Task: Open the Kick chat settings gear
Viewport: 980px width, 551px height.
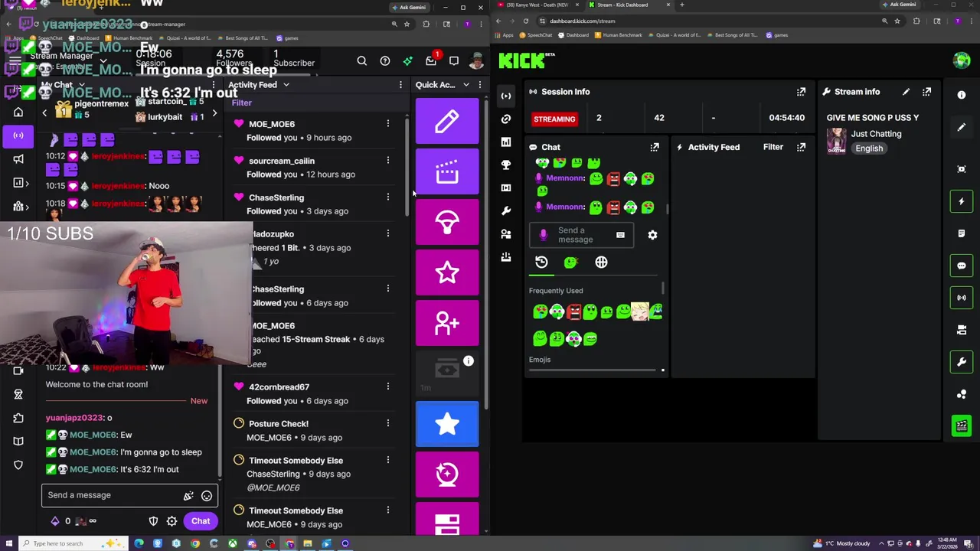Action: [652, 235]
